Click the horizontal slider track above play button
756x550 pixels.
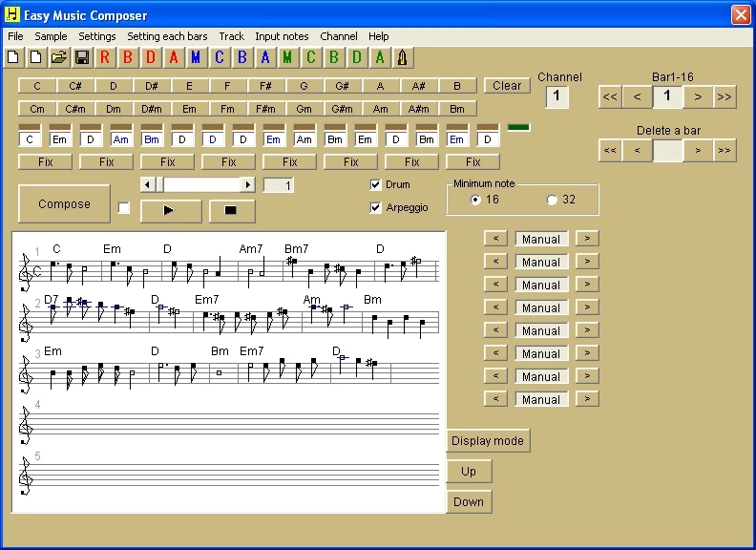(200, 184)
